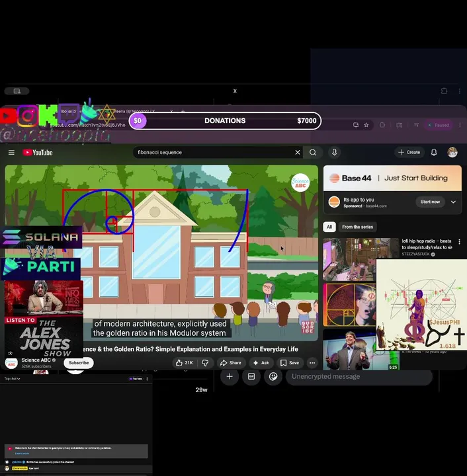The image size is (467, 476).
Task: Click the install app icon in address bar
Action: pyautogui.click(x=356, y=125)
